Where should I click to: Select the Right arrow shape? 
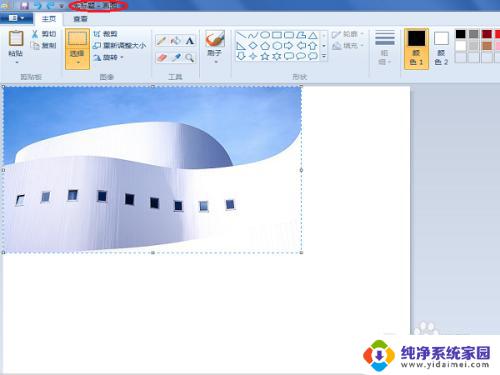[289, 46]
